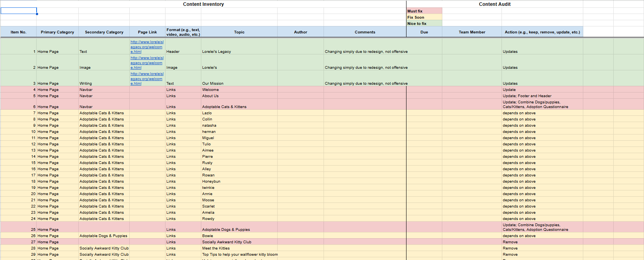Viewport: 644px width, 260px height.
Task: Select the "Due" column header cell
Action: coord(424,32)
